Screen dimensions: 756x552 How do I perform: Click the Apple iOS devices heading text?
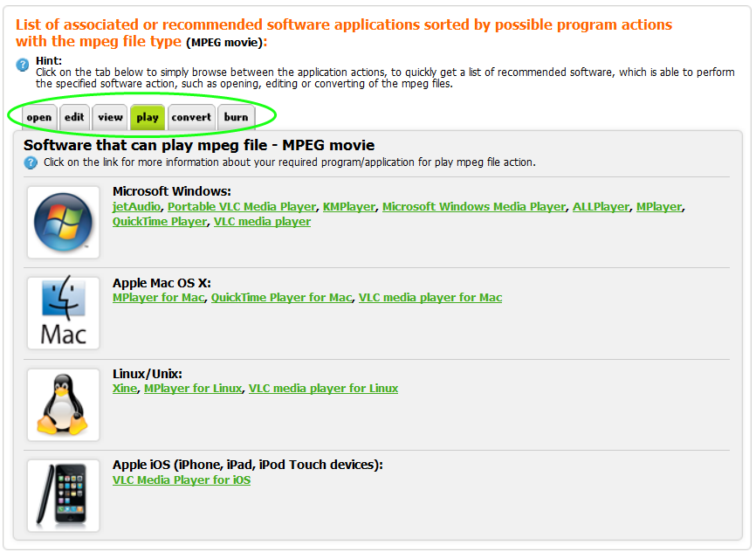click(247, 464)
